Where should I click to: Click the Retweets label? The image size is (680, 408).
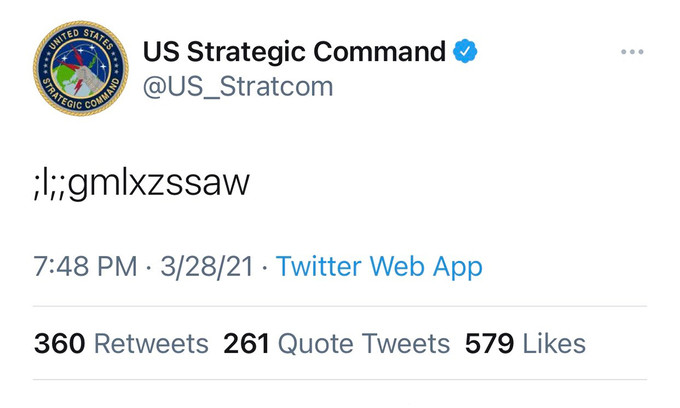pos(151,344)
